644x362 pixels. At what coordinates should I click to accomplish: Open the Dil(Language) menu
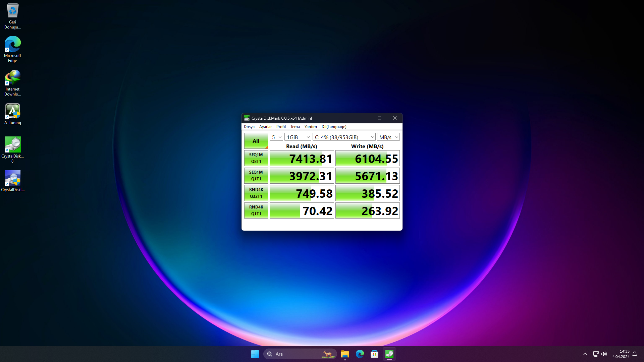(334, 127)
